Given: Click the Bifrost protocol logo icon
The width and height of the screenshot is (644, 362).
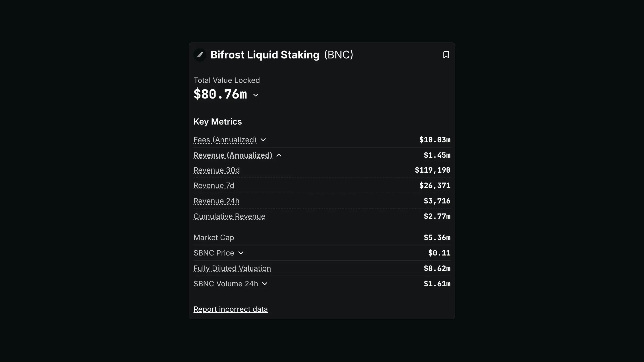Looking at the screenshot, I should point(200,55).
